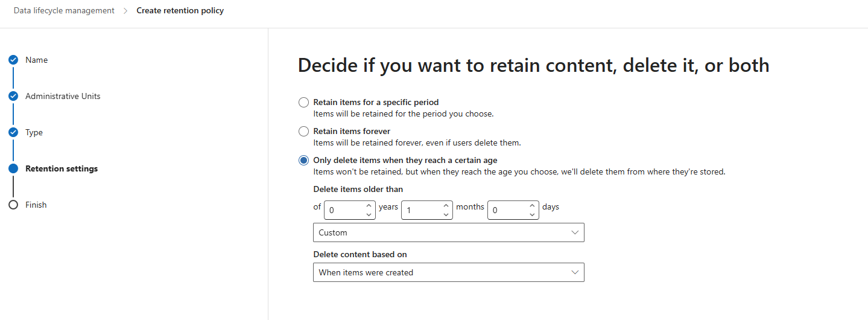Select the Retain items forever option
The height and width of the screenshot is (320, 868).
click(304, 131)
